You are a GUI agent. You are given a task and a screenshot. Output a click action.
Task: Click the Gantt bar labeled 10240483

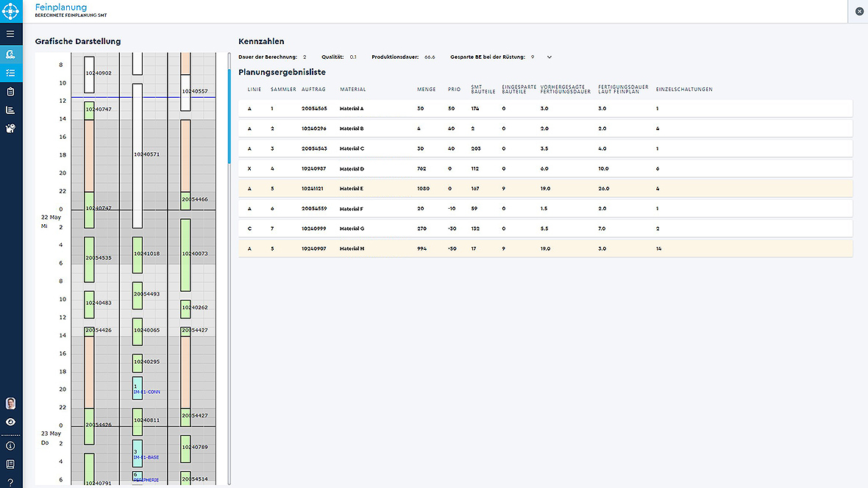click(x=89, y=305)
